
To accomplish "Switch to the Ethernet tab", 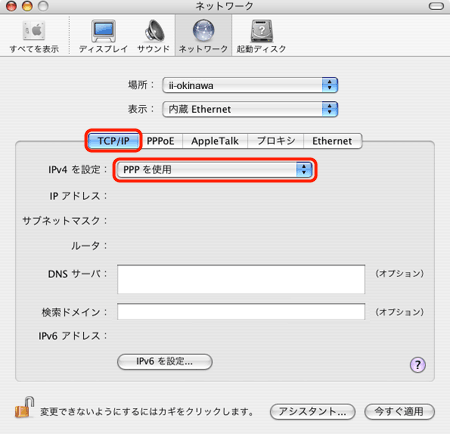I will (332, 141).
